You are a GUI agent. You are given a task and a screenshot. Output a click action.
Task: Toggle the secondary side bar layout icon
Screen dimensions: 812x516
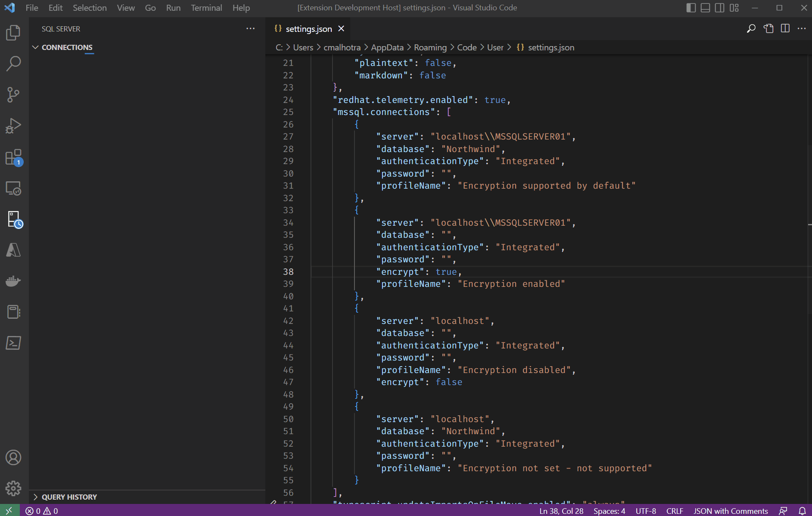[719, 8]
